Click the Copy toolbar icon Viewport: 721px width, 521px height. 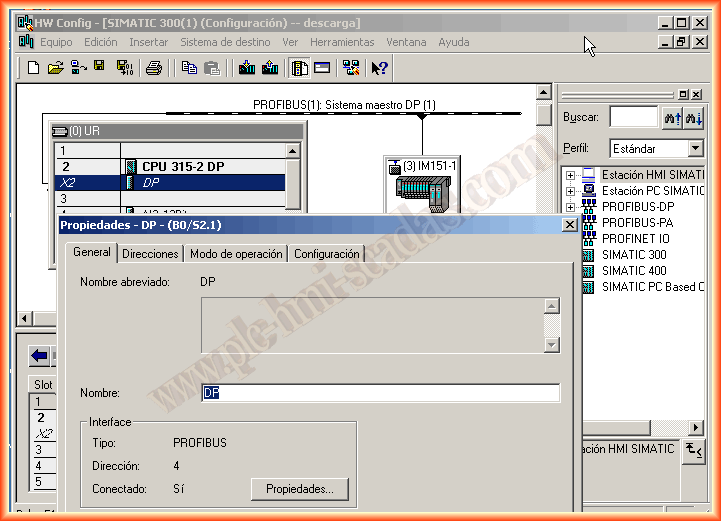(189, 68)
